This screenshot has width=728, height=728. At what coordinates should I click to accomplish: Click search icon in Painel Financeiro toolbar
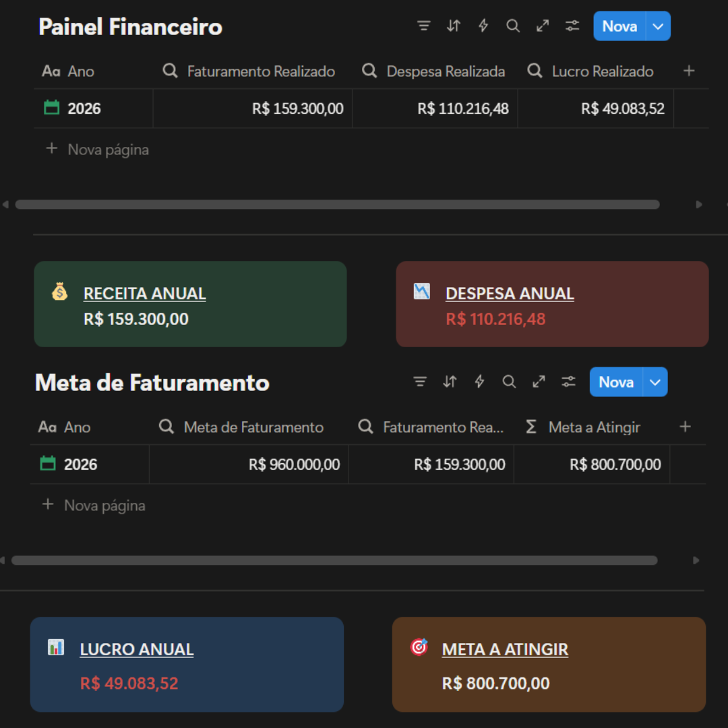513,26
